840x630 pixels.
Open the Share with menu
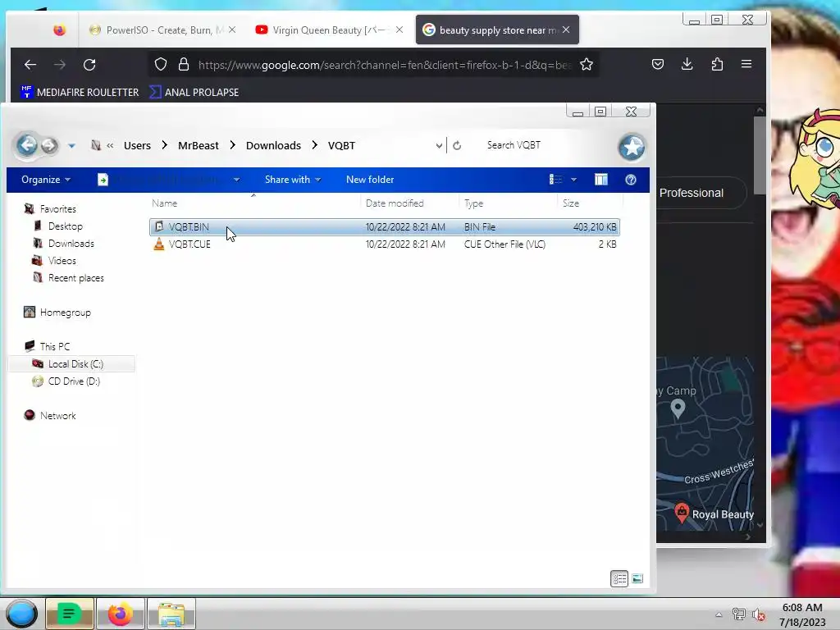pos(293,180)
